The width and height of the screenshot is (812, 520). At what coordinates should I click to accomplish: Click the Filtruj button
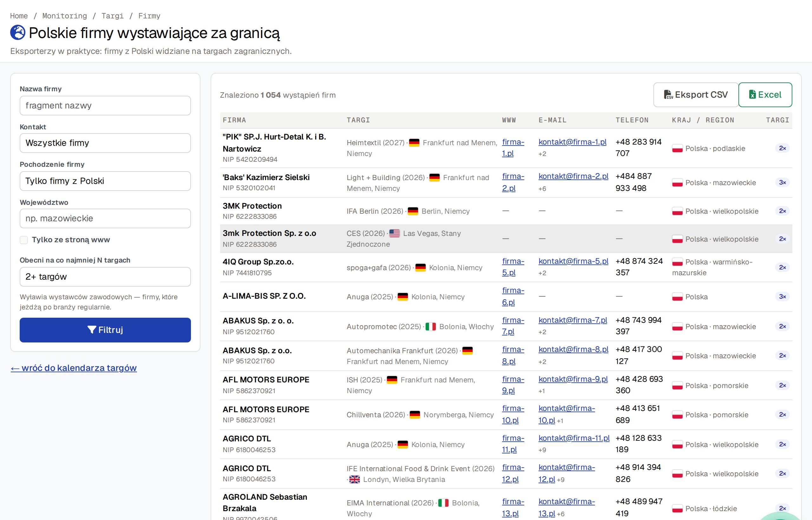tap(105, 330)
